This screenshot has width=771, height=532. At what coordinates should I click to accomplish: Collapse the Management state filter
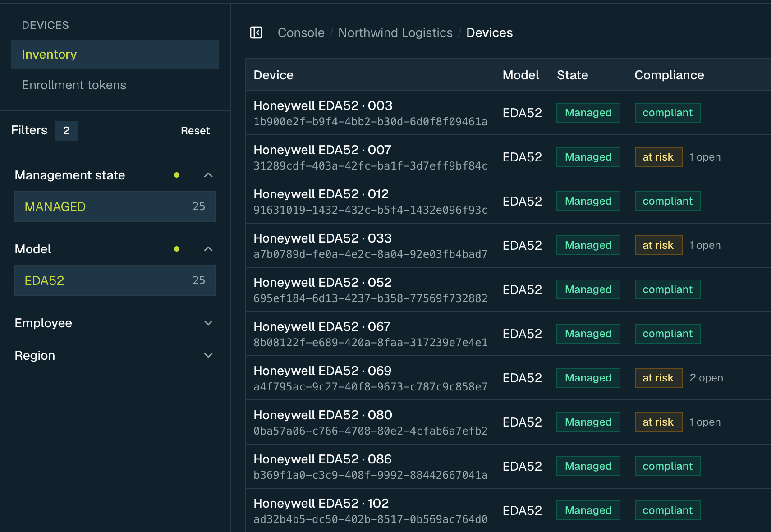pos(208,175)
